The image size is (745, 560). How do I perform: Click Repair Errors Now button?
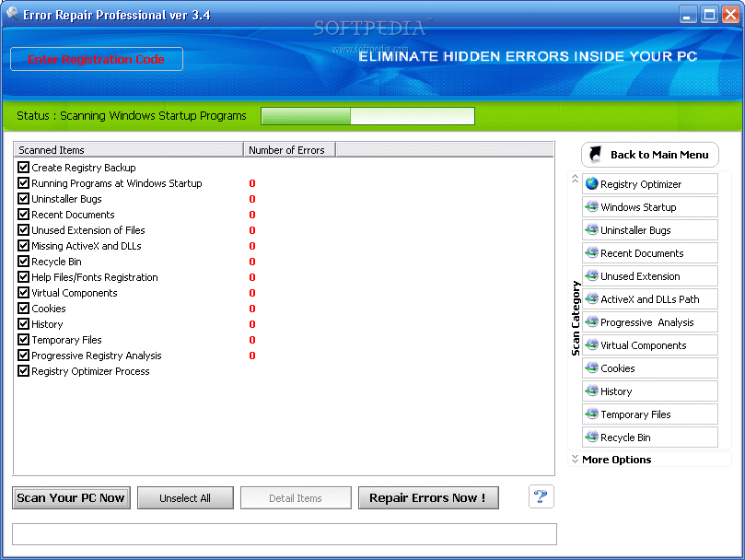coord(428,497)
